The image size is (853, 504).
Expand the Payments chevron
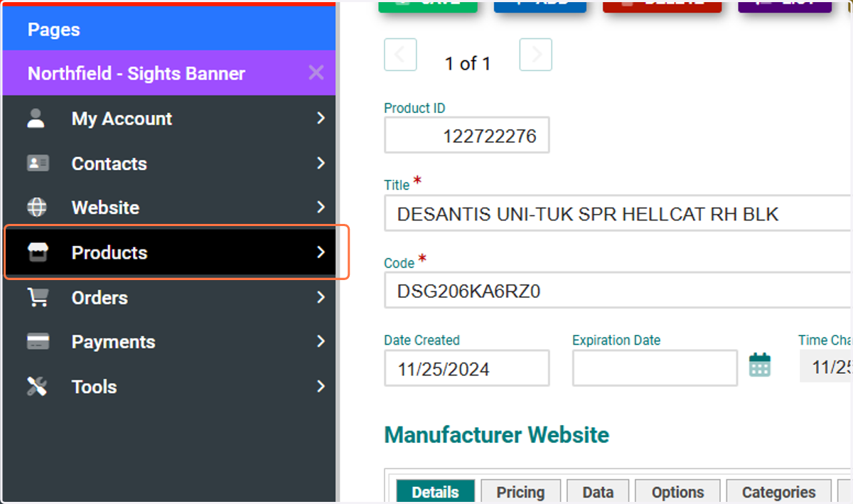(321, 341)
